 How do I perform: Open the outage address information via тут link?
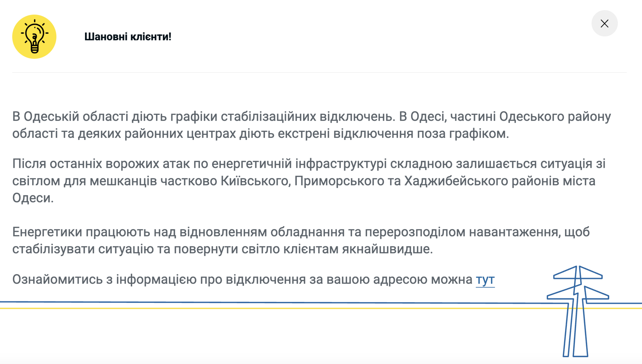pyautogui.click(x=485, y=280)
